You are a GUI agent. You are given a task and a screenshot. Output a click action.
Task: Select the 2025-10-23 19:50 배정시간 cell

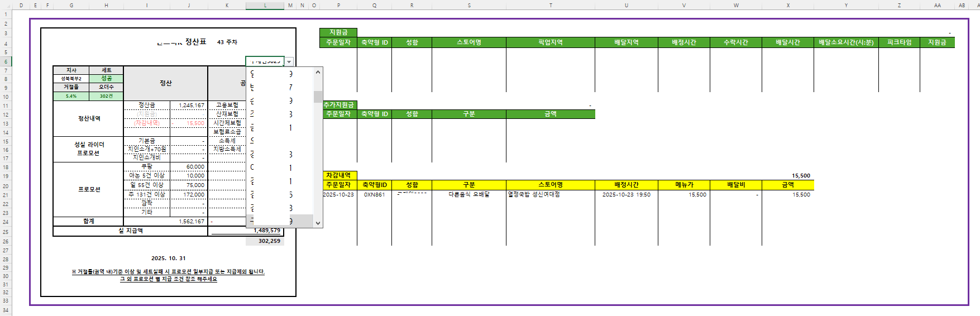(x=626, y=195)
